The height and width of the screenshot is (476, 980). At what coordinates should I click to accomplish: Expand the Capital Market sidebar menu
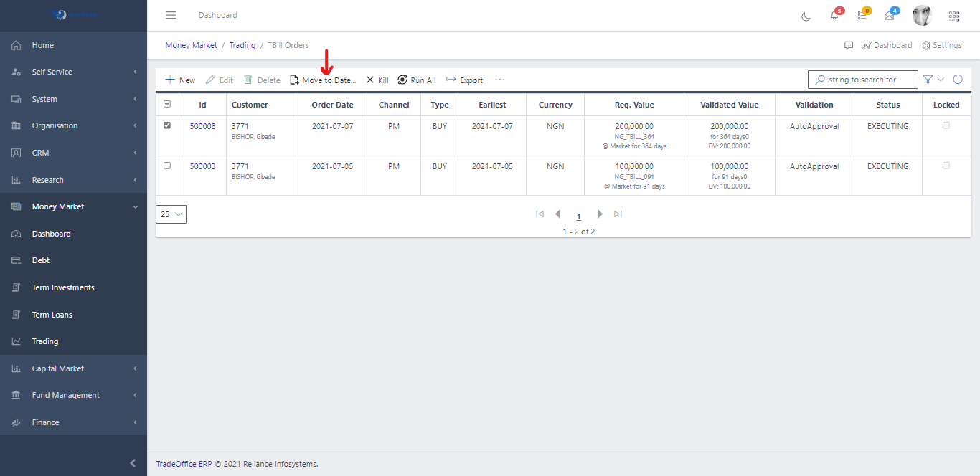point(73,368)
